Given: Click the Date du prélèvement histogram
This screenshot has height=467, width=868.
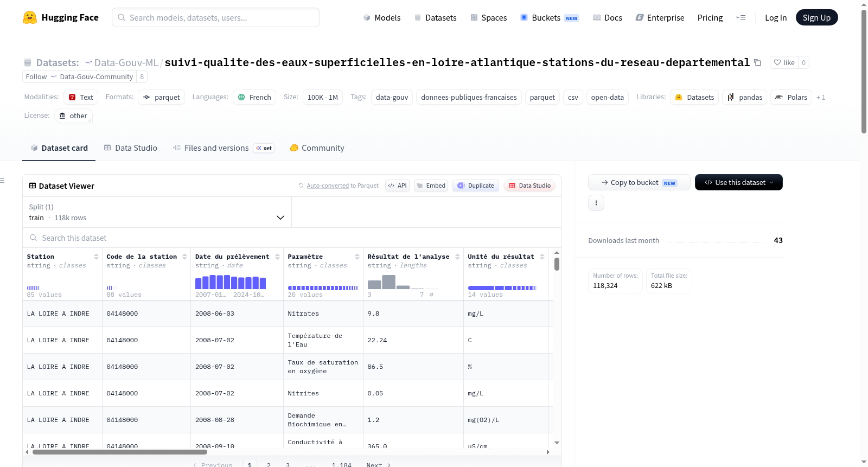Looking at the screenshot, I should [x=231, y=282].
